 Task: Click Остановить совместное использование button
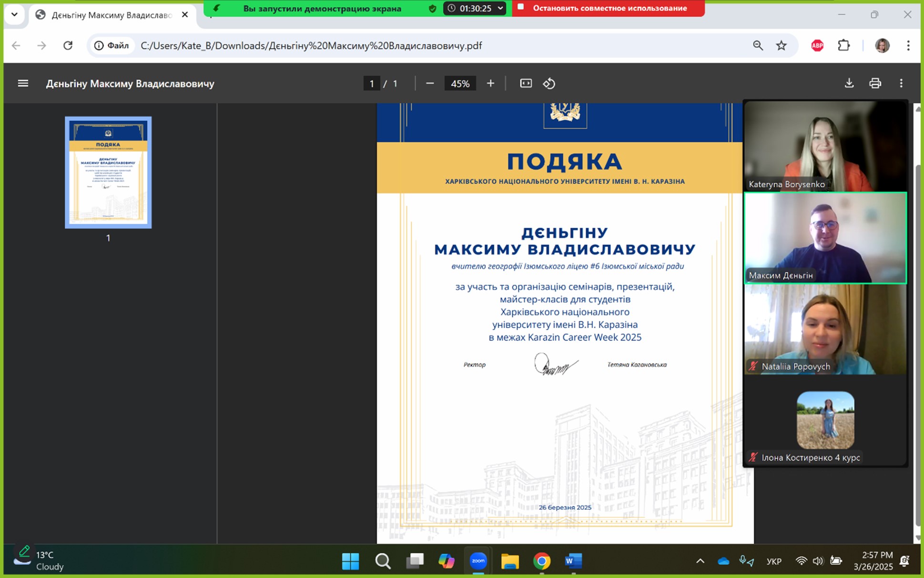608,8
